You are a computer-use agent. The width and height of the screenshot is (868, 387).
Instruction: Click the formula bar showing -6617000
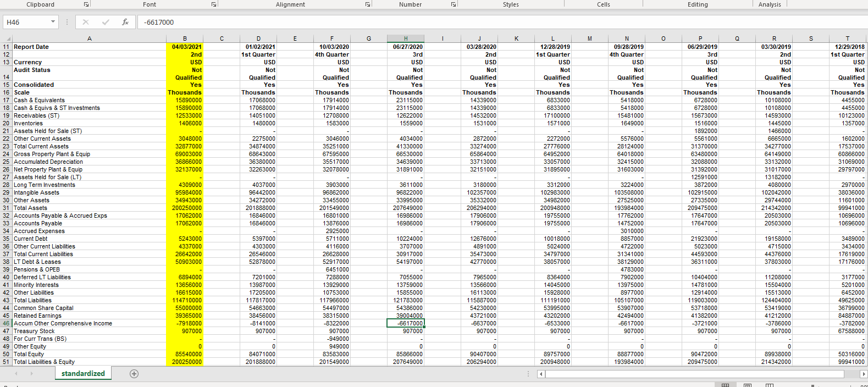coord(503,22)
